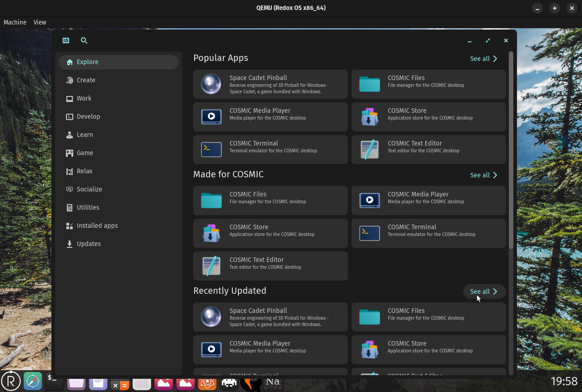This screenshot has width=582, height=392.
Task: Open the QEMU Machine menu
Action: [x=15, y=22]
